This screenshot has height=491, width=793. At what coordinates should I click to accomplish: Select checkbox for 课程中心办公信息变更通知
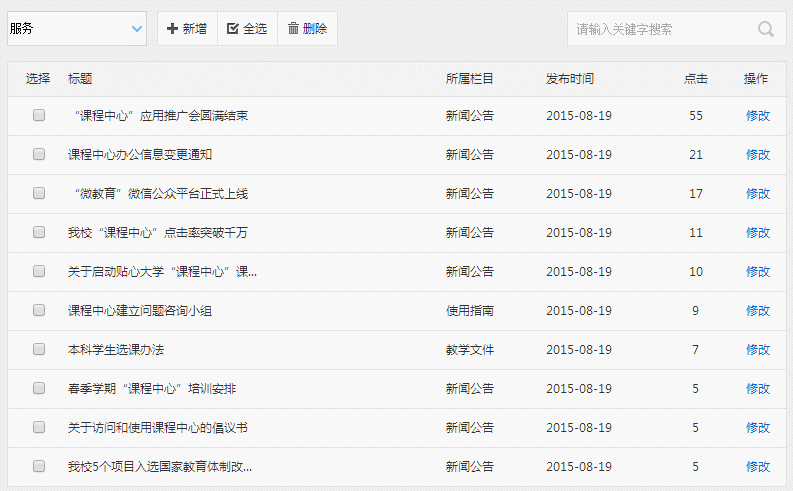coord(39,155)
